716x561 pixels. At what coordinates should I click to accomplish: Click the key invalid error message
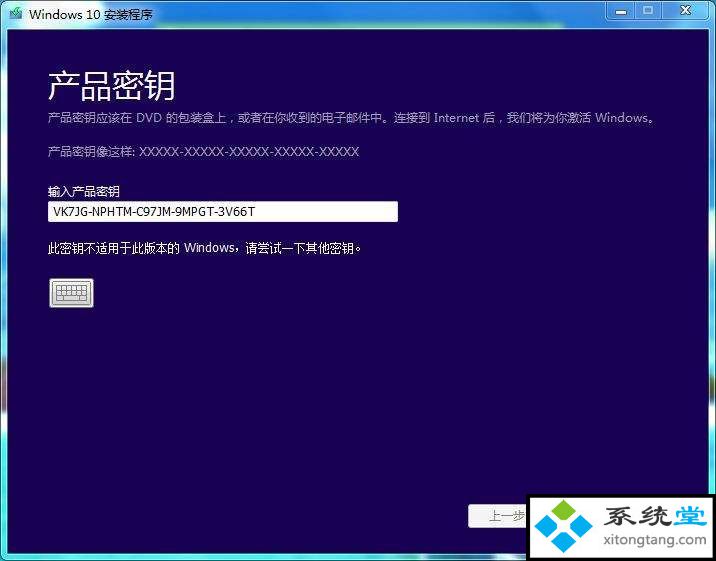[205, 248]
